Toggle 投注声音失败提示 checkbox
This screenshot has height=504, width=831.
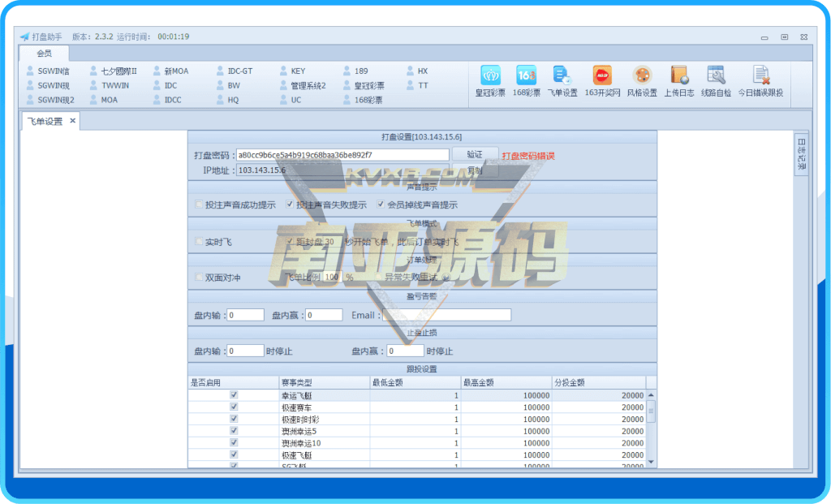290,204
